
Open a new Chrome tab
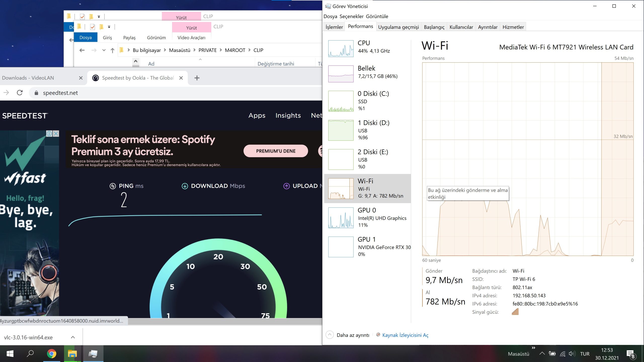click(197, 78)
